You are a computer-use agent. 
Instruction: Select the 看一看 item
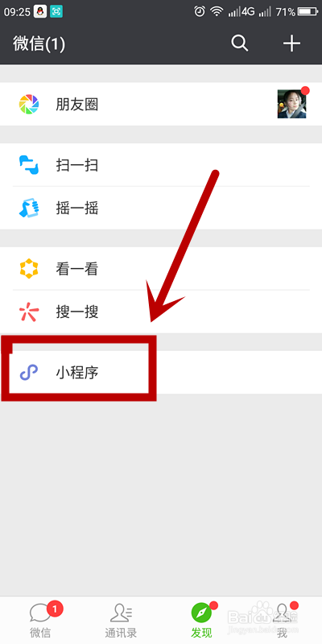click(x=161, y=269)
